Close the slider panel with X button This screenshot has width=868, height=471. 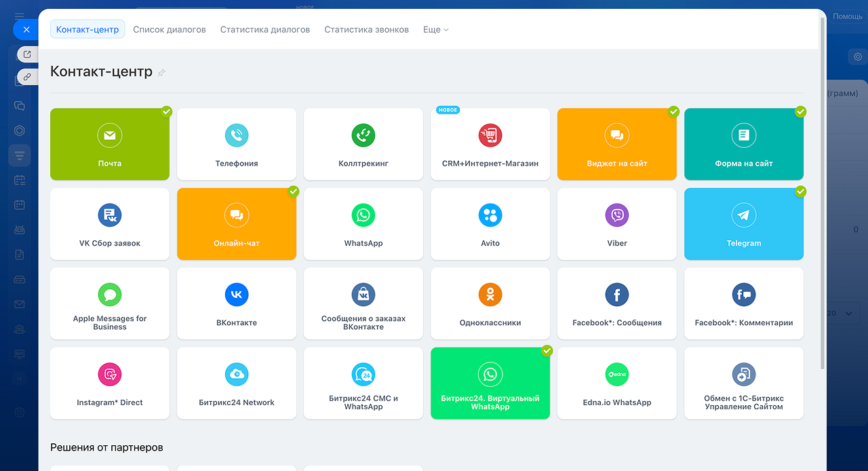26,30
